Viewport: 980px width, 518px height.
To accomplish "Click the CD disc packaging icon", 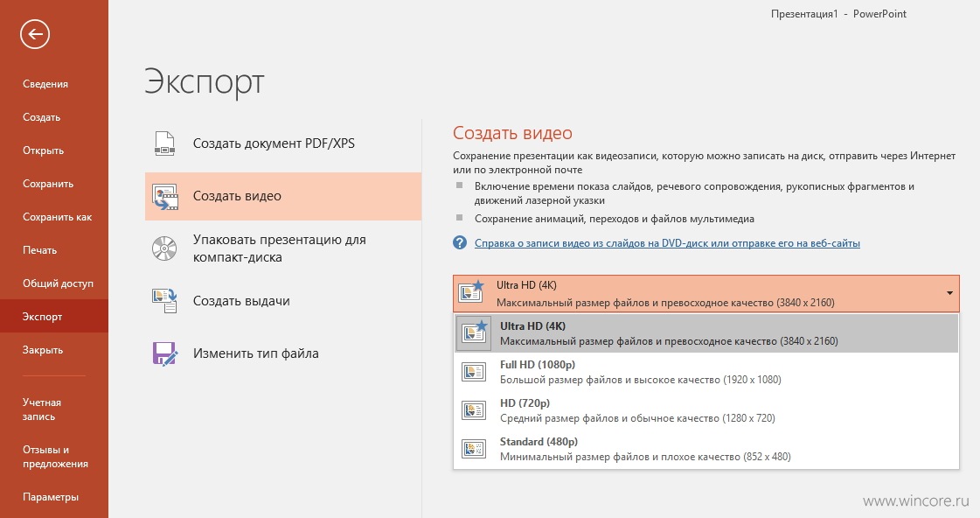I will (x=164, y=248).
